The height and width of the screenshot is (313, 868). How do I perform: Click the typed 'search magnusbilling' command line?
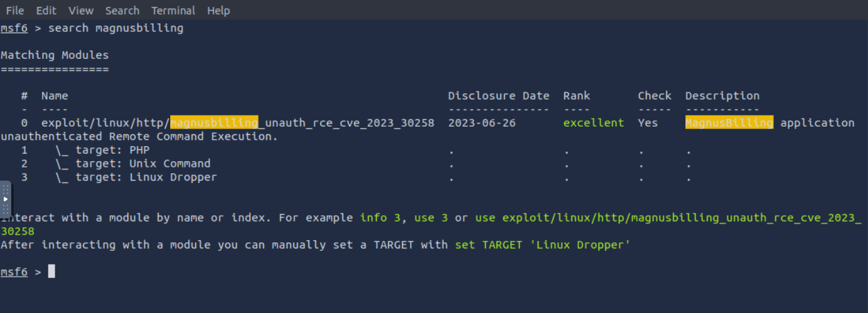coord(116,28)
